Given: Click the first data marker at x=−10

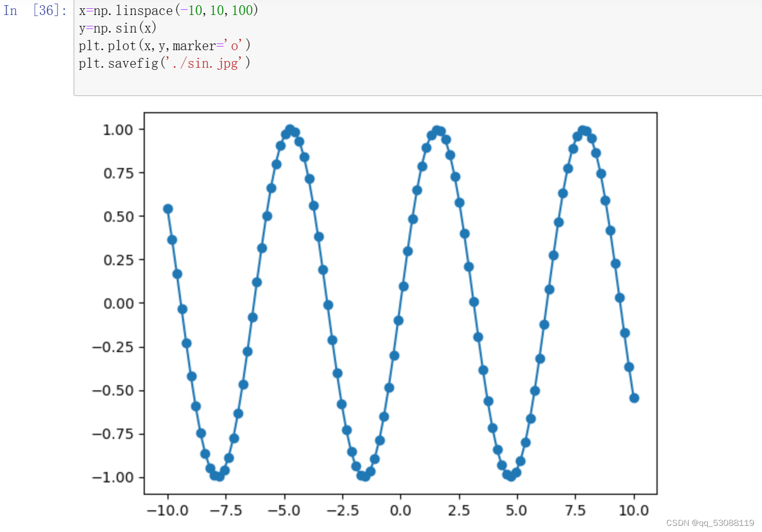Looking at the screenshot, I should tap(168, 209).
